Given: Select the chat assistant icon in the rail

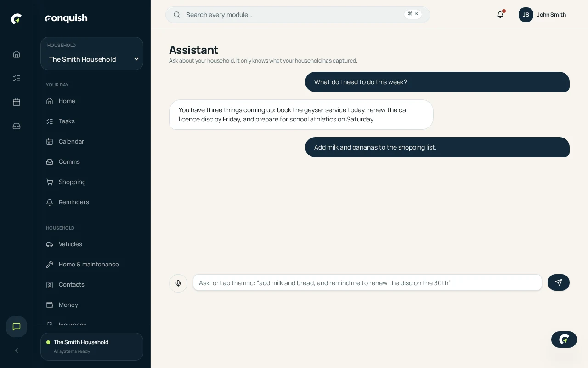Looking at the screenshot, I should click(17, 327).
